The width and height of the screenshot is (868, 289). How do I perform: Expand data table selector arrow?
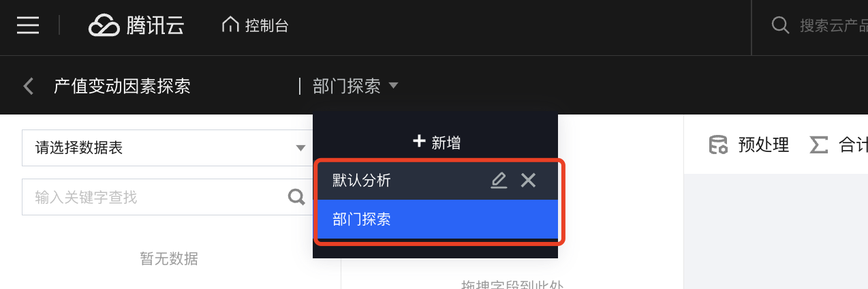coord(300,148)
